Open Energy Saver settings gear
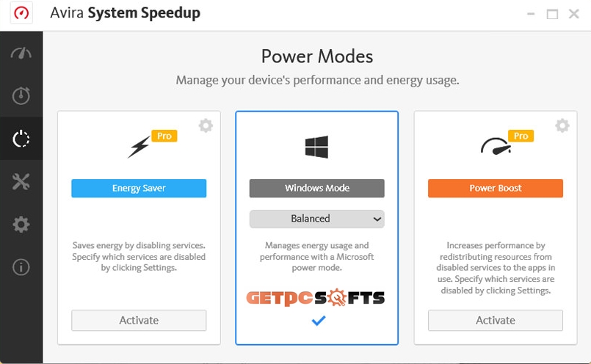 click(x=206, y=125)
